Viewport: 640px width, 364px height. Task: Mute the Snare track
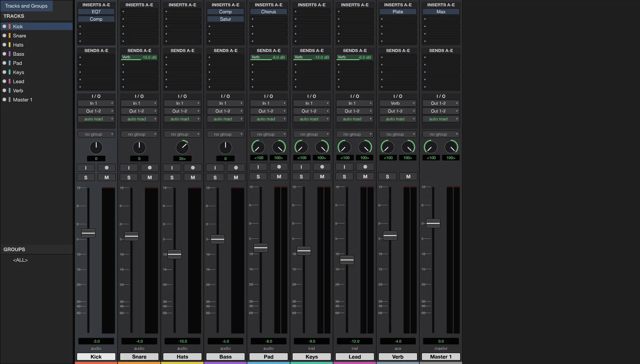coord(149,177)
